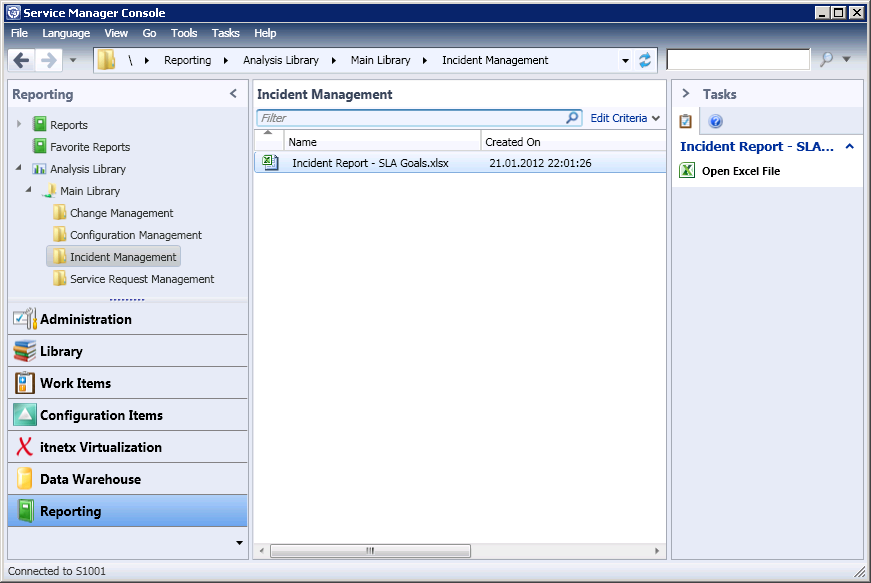The height and width of the screenshot is (583, 871).
Task: Select the Change Management folder
Action: point(121,213)
